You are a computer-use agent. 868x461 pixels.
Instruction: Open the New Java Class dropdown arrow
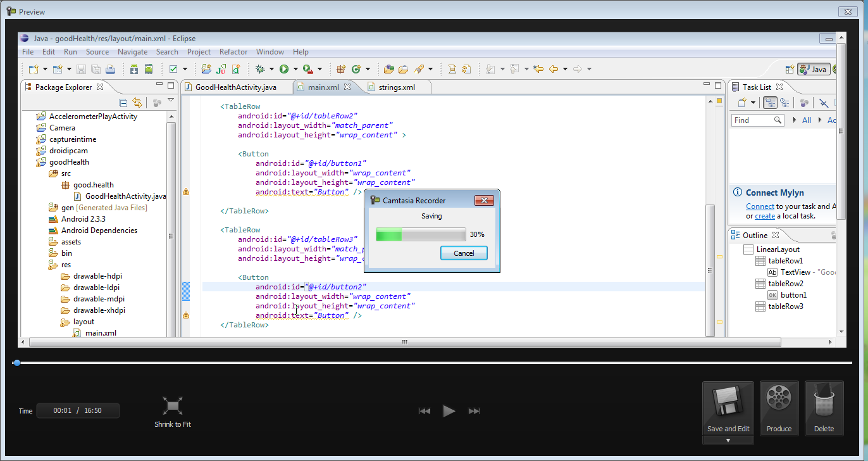[x=368, y=69]
